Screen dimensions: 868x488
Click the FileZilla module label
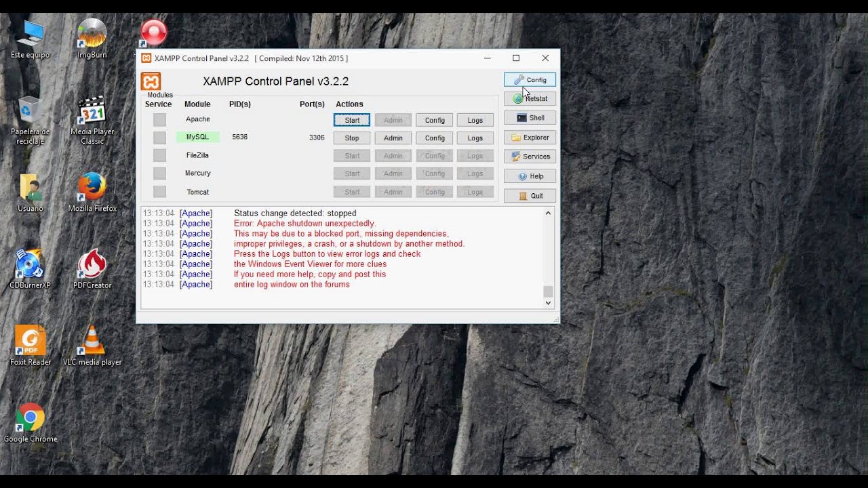(x=197, y=155)
